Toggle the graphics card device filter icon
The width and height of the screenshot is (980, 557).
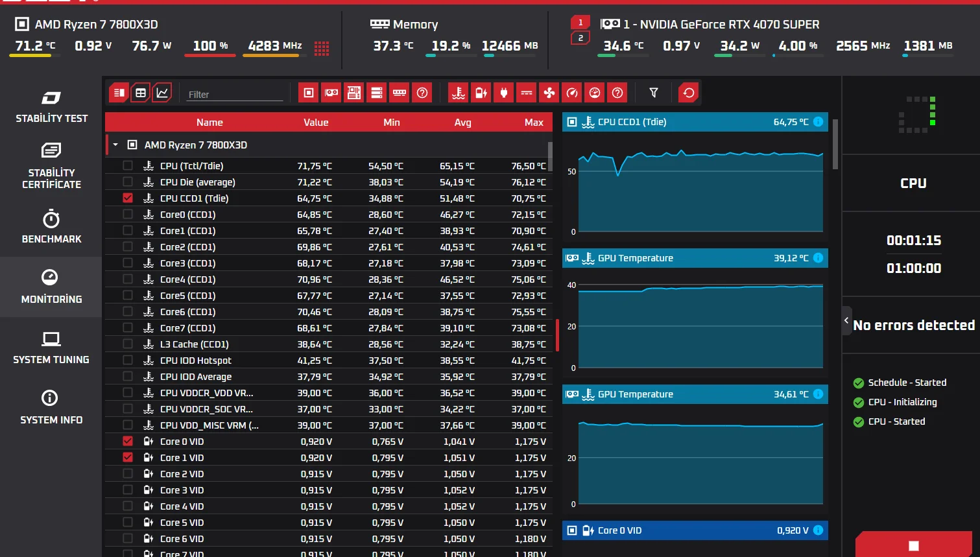[331, 93]
